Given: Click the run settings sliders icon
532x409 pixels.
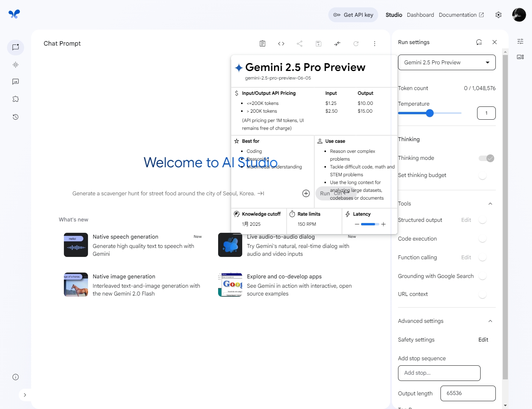Looking at the screenshot, I should (520, 41).
